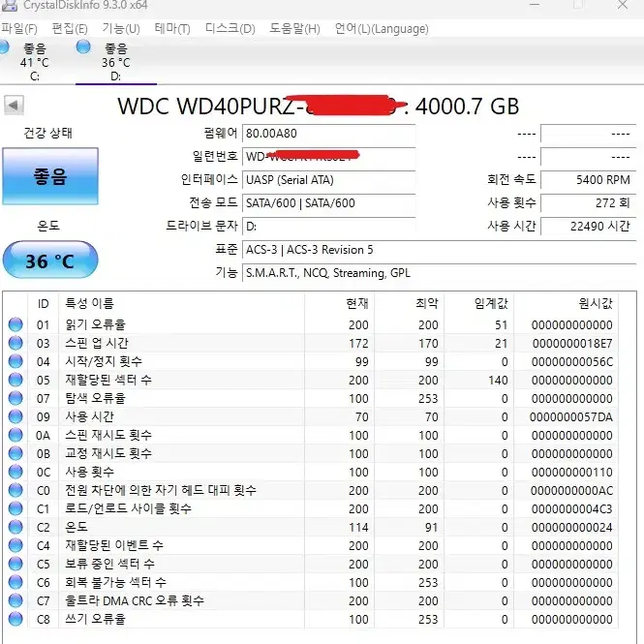
Task: Click the status icon for 0A 스핀 재시도 횟수
Action: pos(15,435)
